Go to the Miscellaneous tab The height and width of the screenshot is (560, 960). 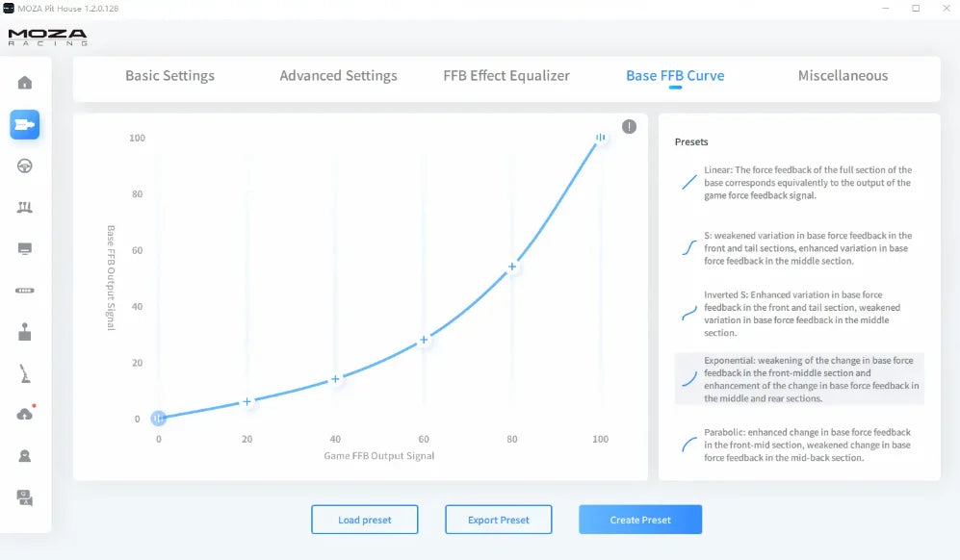(x=843, y=76)
